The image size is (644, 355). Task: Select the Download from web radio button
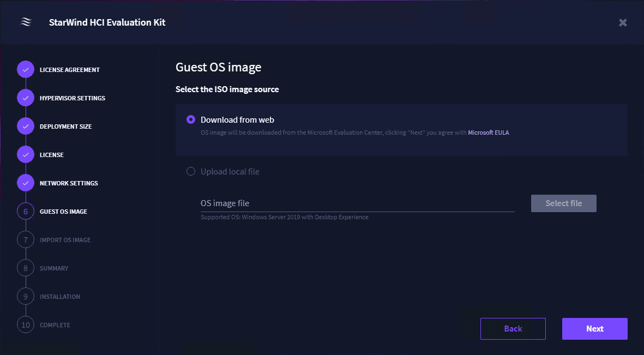coord(191,119)
